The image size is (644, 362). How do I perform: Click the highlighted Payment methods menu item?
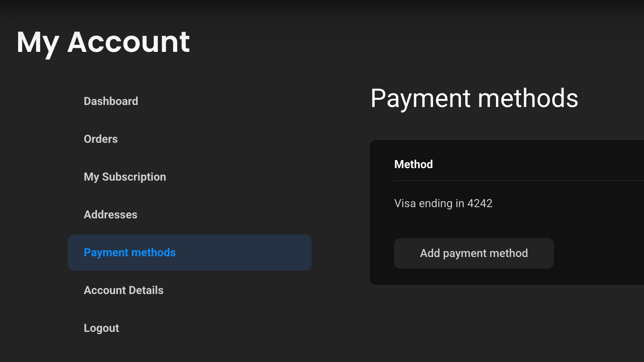pos(130,252)
